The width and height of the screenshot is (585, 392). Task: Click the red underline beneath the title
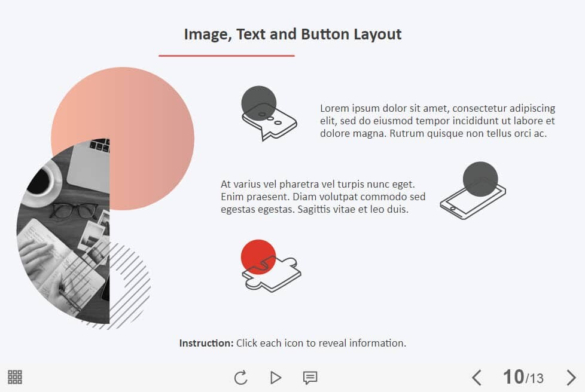point(226,56)
